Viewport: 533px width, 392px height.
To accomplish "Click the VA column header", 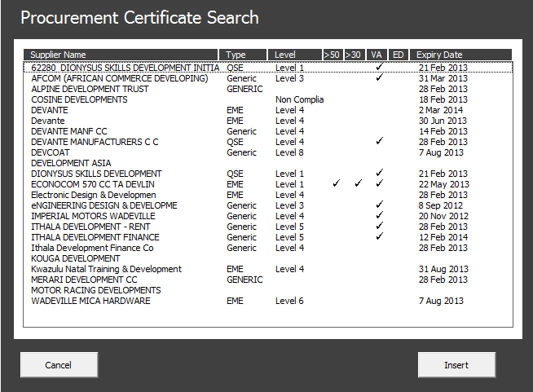I will tap(377, 55).
